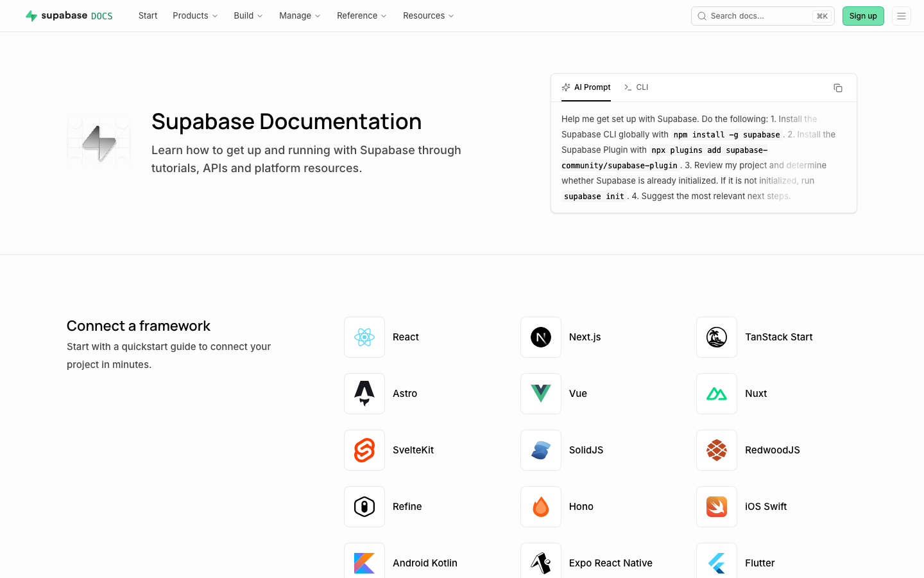Viewport: 924px width, 578px height.
Task: Expand the Manage dropdown menu
Action: (300, 16)
